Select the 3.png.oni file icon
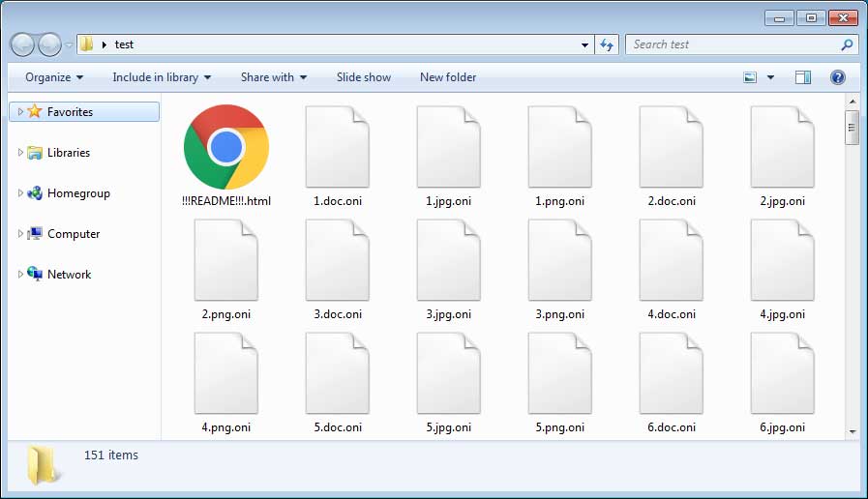Image resolution: width=868 pixels, height=499 pixels. click(x=560, y=260)
